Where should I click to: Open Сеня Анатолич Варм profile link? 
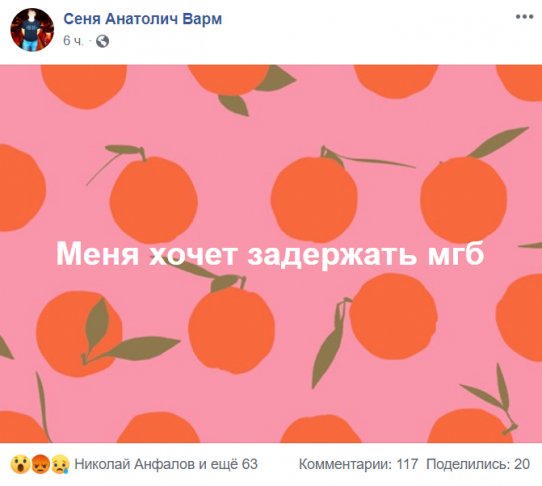142,19
